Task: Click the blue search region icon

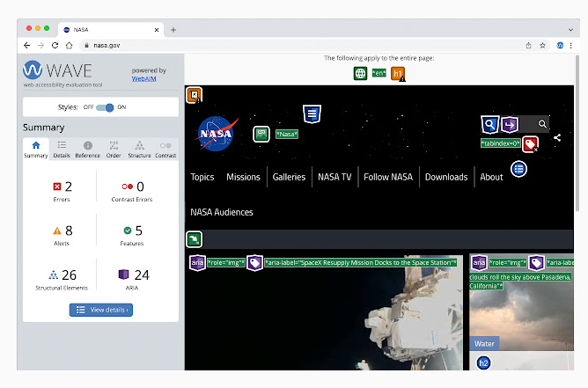Action: click(x=489, y=124)
